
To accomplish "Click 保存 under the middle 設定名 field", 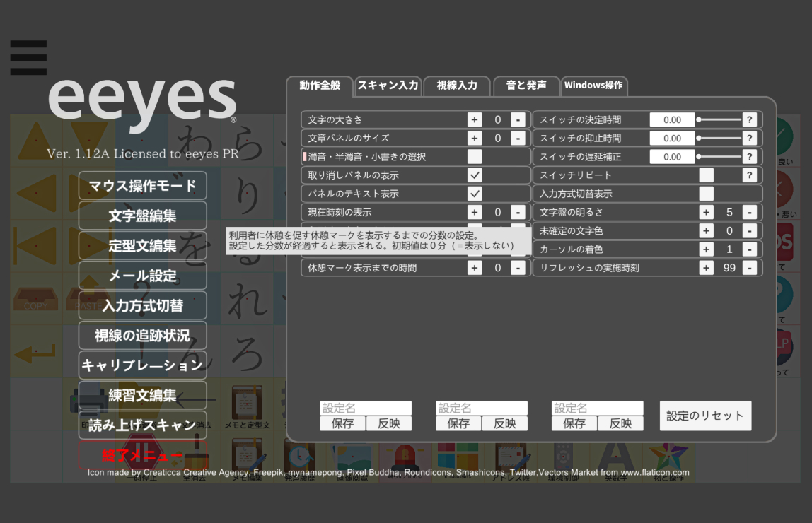I will pos(458,423).
